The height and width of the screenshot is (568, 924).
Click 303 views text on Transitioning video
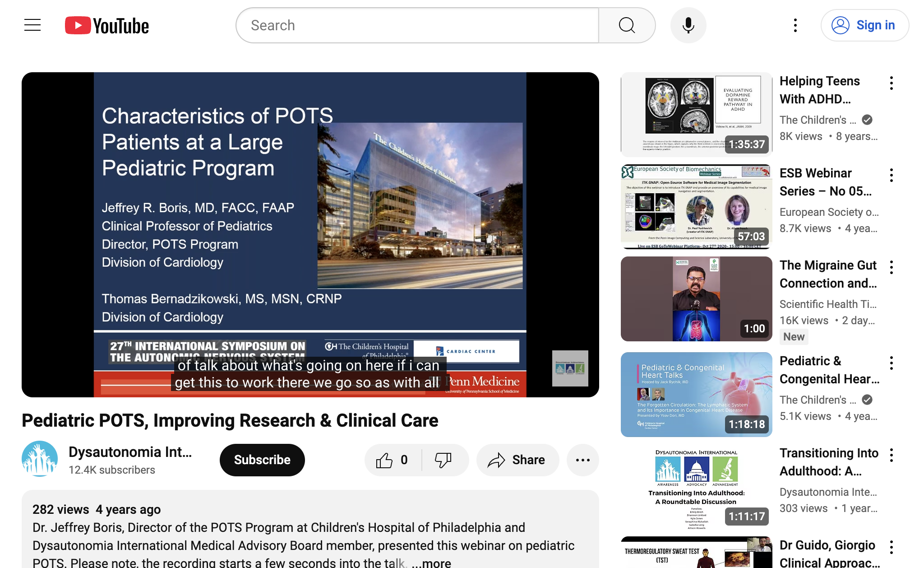tap(804, 508)
